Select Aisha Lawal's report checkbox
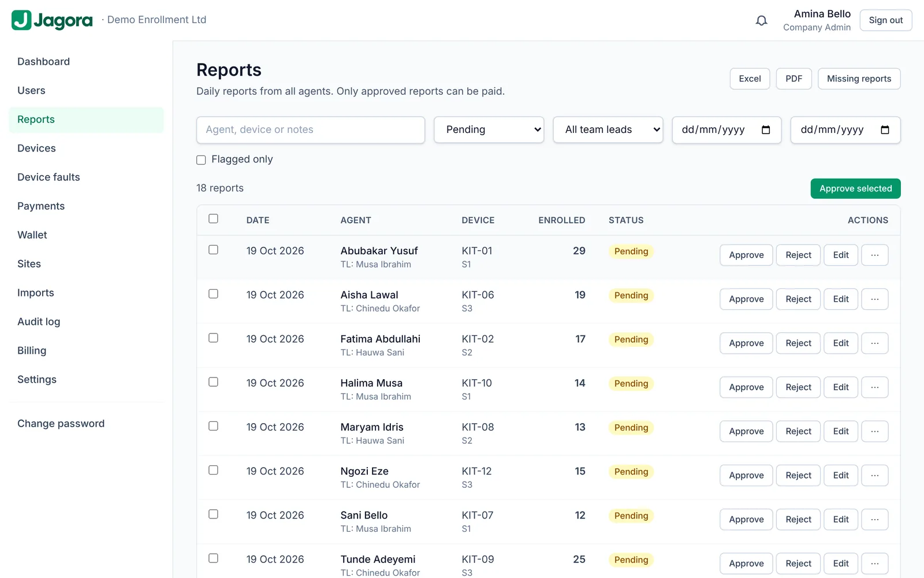 213,294
